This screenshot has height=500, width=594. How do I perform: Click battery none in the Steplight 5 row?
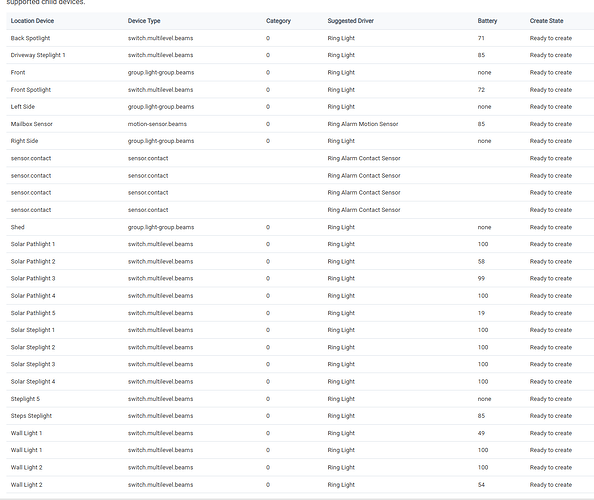pos(484,399)
